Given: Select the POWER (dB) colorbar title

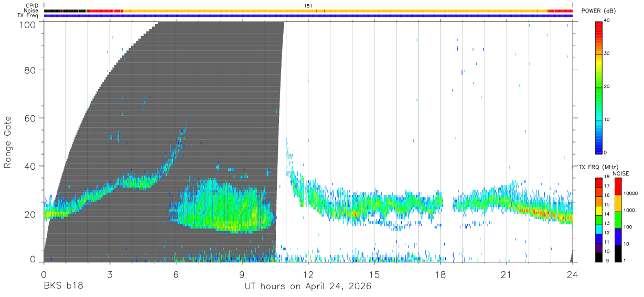Looking at the screenshot, I should click(x=599, y=11).
